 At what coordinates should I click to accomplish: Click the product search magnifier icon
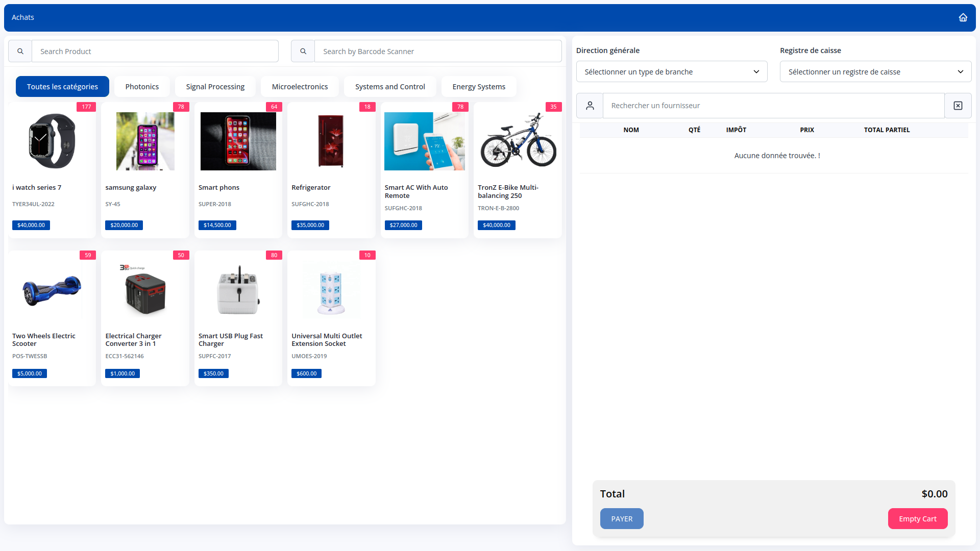pos(20,51)
